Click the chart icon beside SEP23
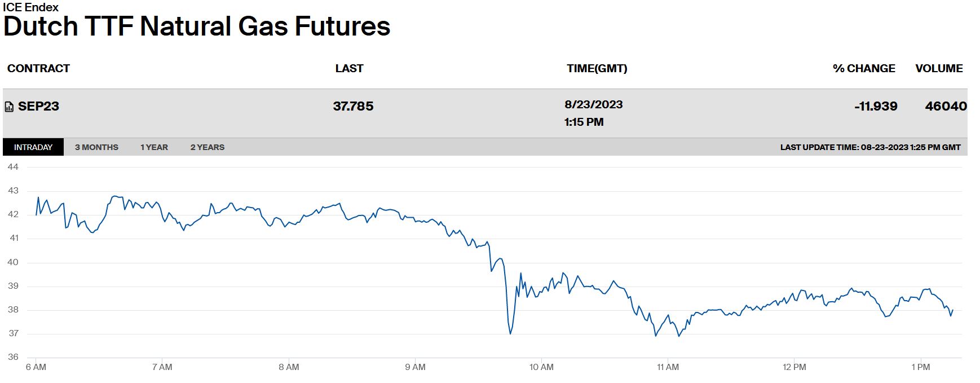980x383 pixels. [x=9, y=107]
